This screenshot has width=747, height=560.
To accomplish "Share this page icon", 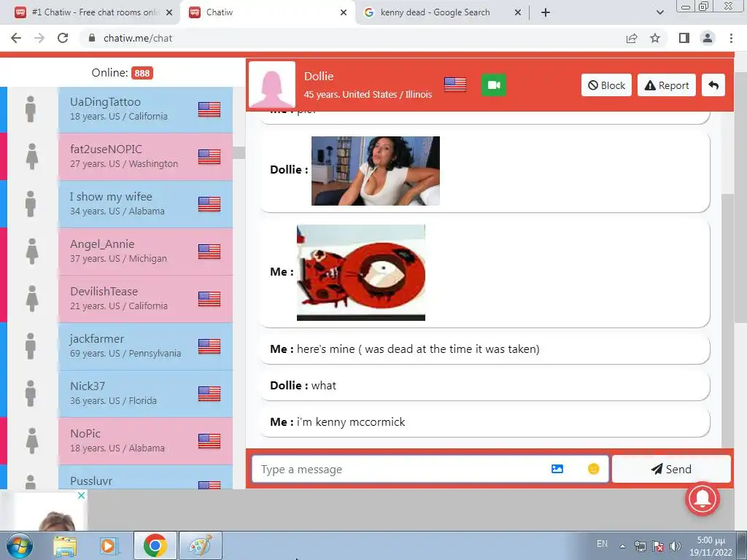I will point(632,38).
